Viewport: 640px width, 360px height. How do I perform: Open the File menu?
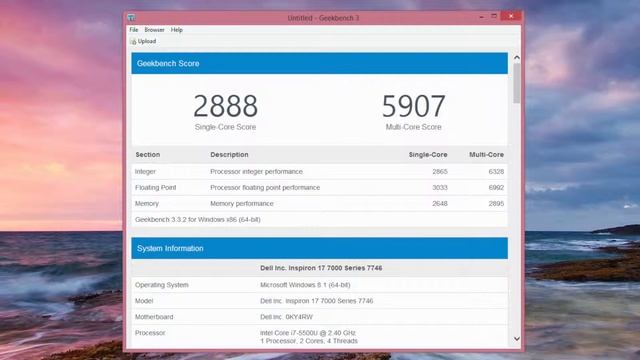(133, 30)
